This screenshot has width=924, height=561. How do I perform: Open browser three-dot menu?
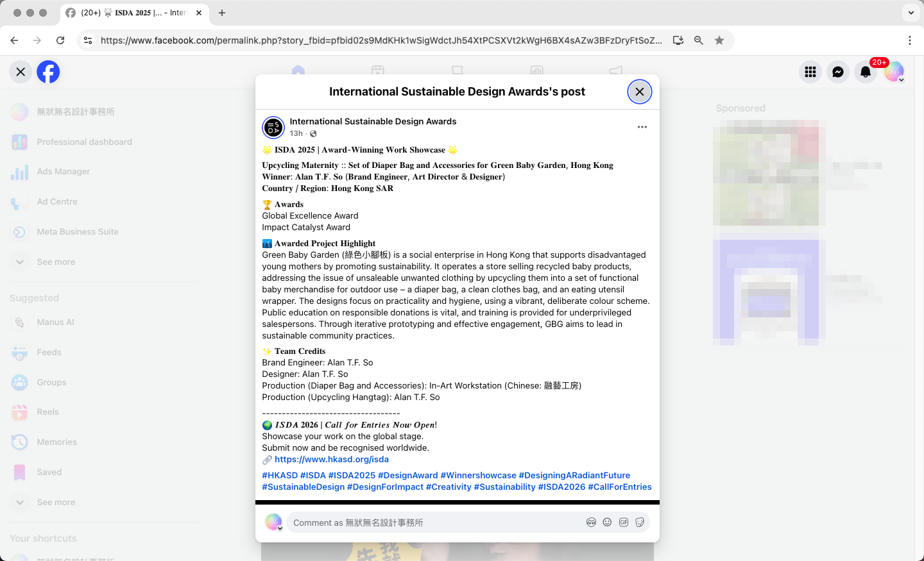coord(910,40)
